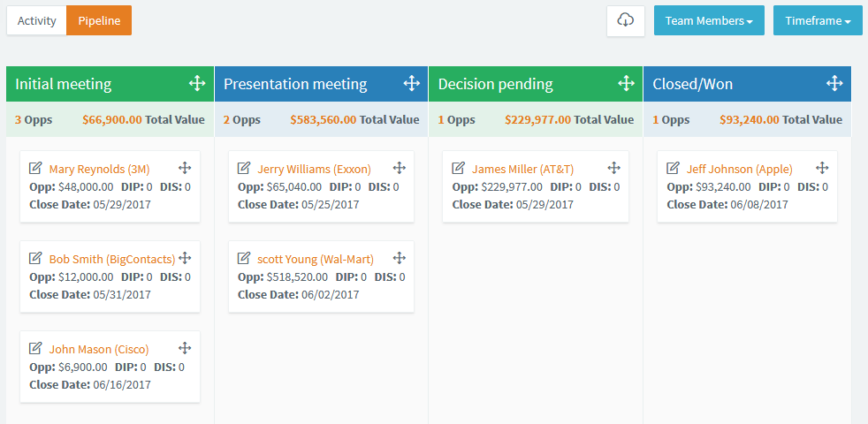Click edit icon for John Mason (Cisco)
This screenshot has height=424, width=868.
click(x=35, y=348)
